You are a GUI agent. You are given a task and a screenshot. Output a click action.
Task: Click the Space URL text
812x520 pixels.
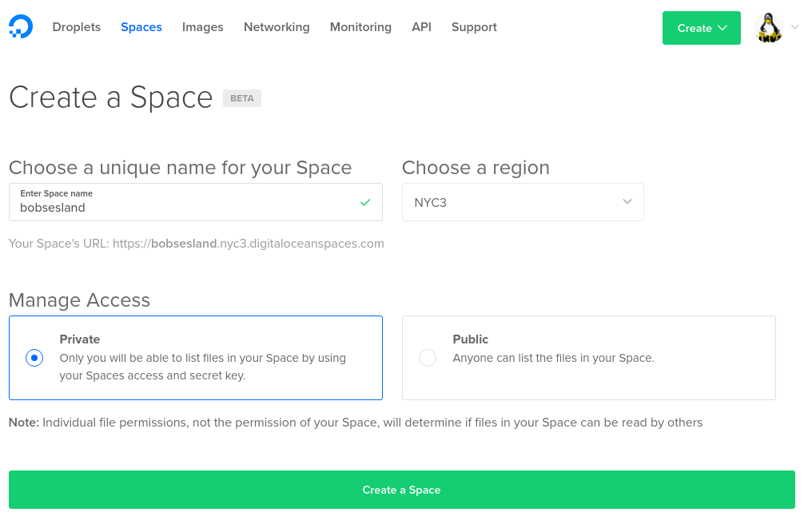tap(197, 244)
